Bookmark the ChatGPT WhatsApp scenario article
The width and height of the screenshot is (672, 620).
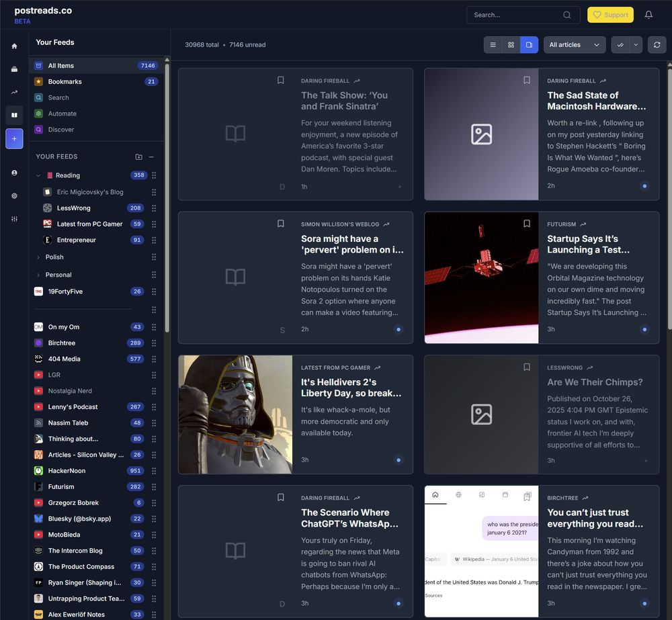tap(281, 497)
